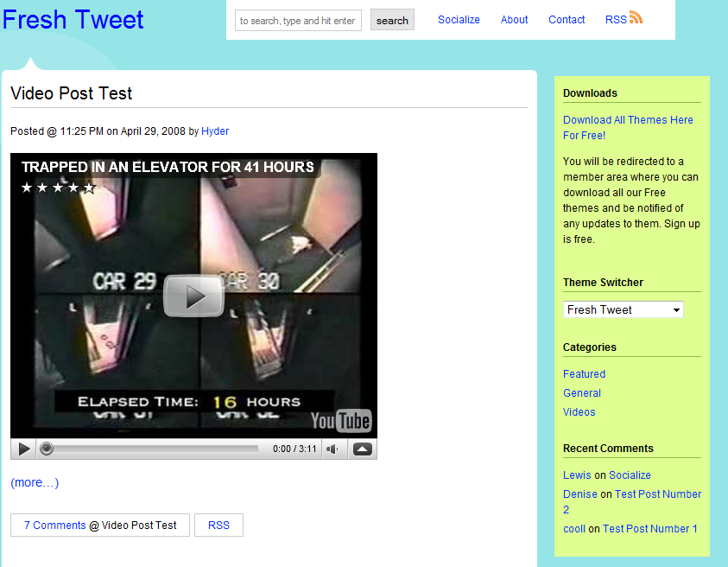The image size is (728, 567).
Task: Open the Theme Switcher dropdown
Action: click(623, 309)
